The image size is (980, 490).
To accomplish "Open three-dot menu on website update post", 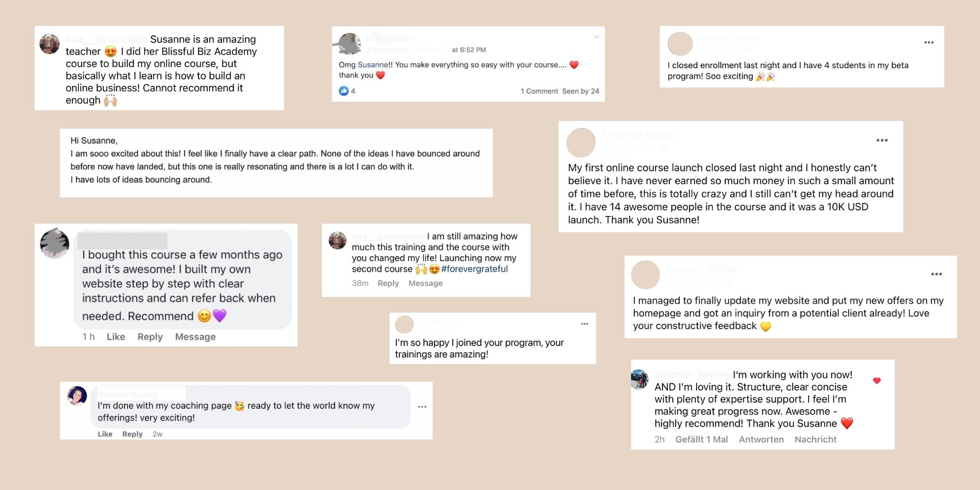I will (936, 274).
